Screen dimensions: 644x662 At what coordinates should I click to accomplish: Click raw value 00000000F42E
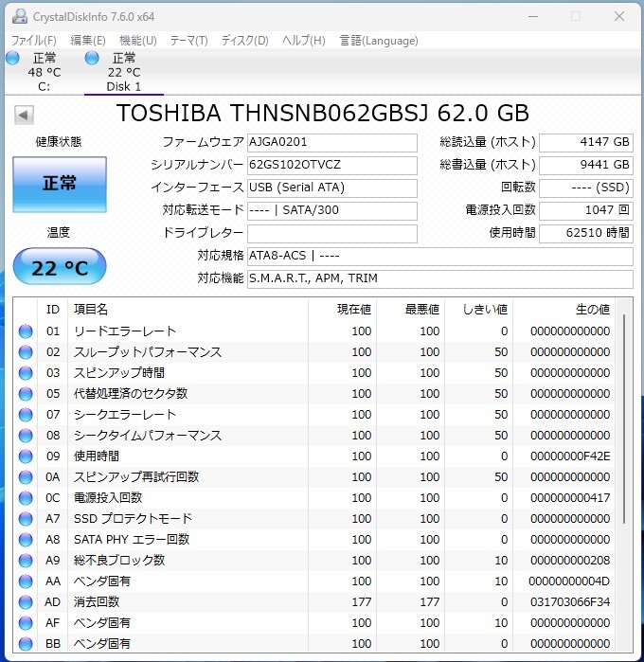pyautogui.click(x=570, y=456)
